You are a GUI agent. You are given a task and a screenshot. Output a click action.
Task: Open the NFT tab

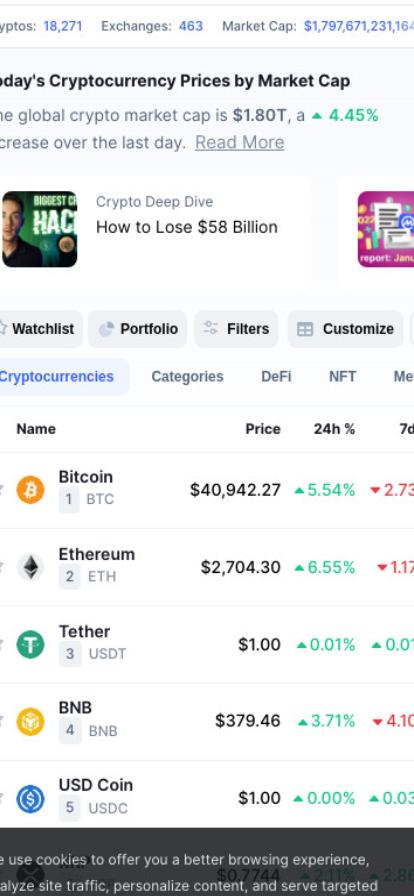pos(343,377)
